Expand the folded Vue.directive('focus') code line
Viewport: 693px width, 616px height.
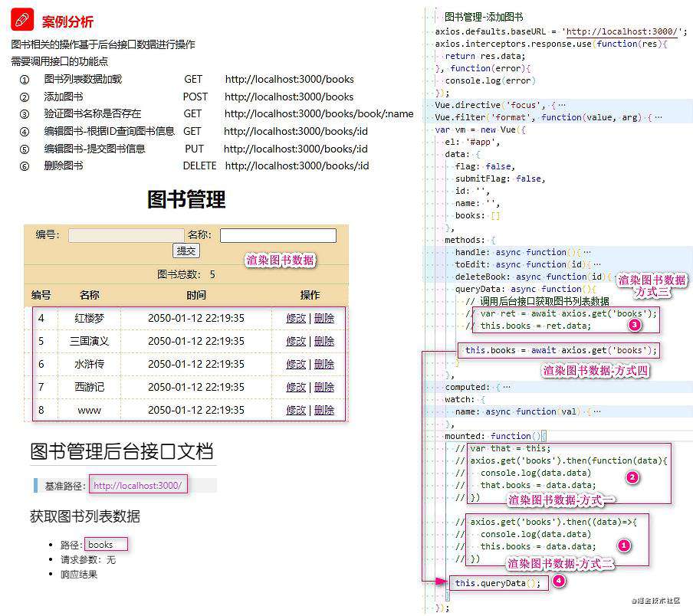click(x=562, y=105)
